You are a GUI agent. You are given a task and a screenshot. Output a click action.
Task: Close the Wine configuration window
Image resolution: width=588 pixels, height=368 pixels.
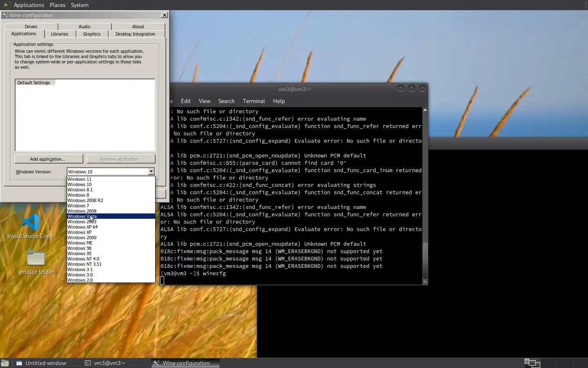[x=164, y=15]
